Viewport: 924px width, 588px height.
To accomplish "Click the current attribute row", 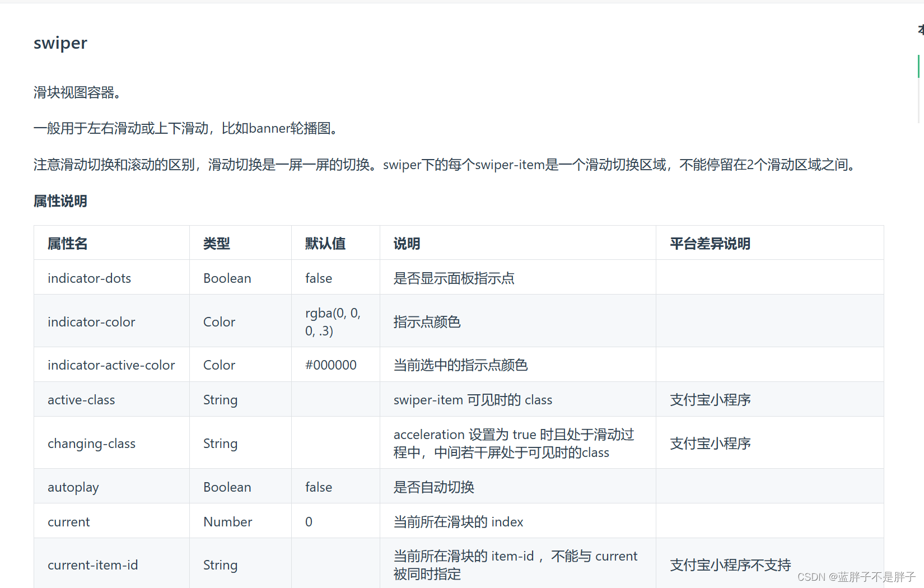I will [x=68, y=521].
